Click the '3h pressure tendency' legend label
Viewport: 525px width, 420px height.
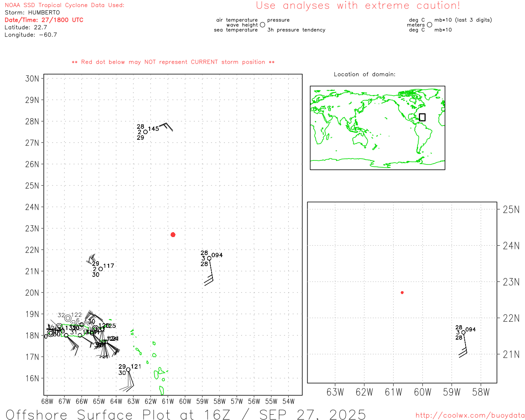pos(297,30)
